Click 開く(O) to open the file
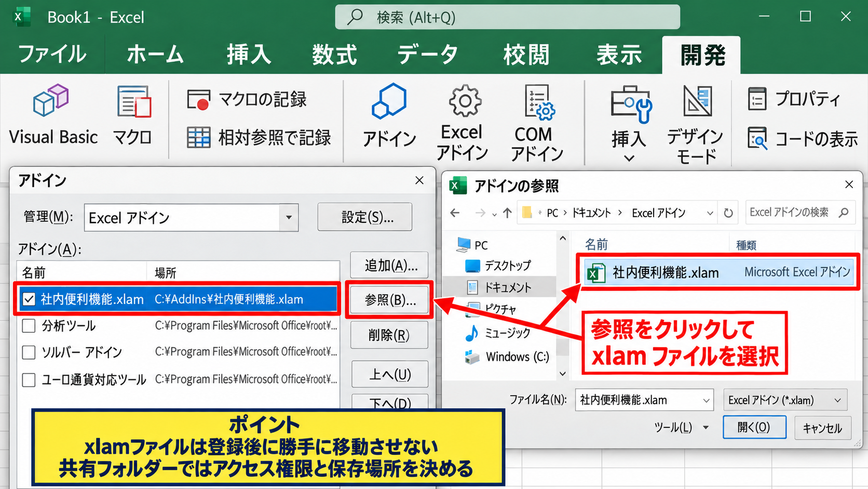This screenshot has height=489, width=868. point(754,427)
